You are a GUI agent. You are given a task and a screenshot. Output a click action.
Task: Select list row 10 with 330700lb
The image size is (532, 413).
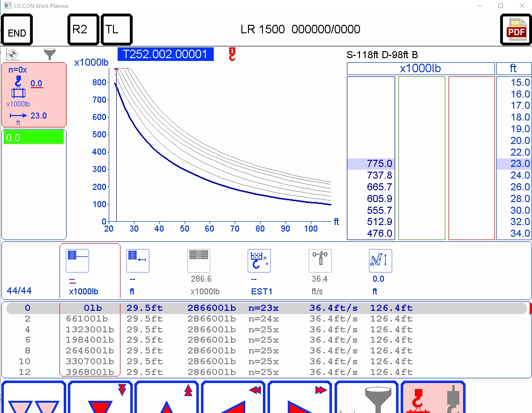pyautogui.click(x=266, y=361)
